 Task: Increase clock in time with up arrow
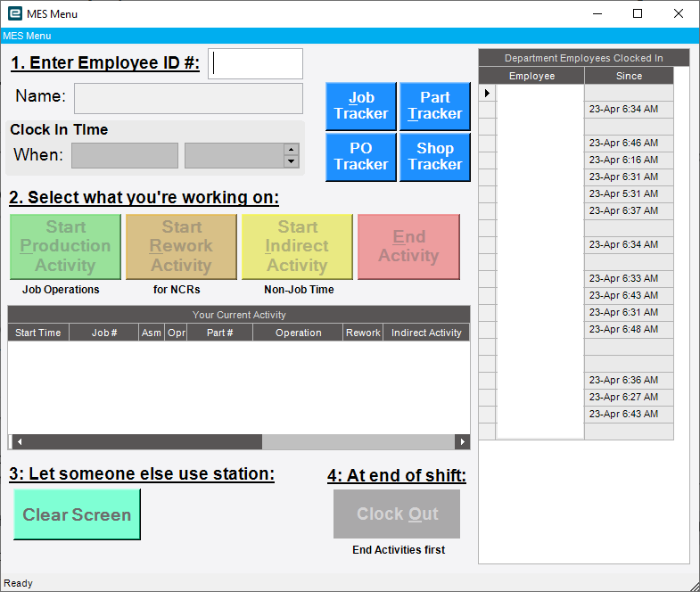click(291, 150)
